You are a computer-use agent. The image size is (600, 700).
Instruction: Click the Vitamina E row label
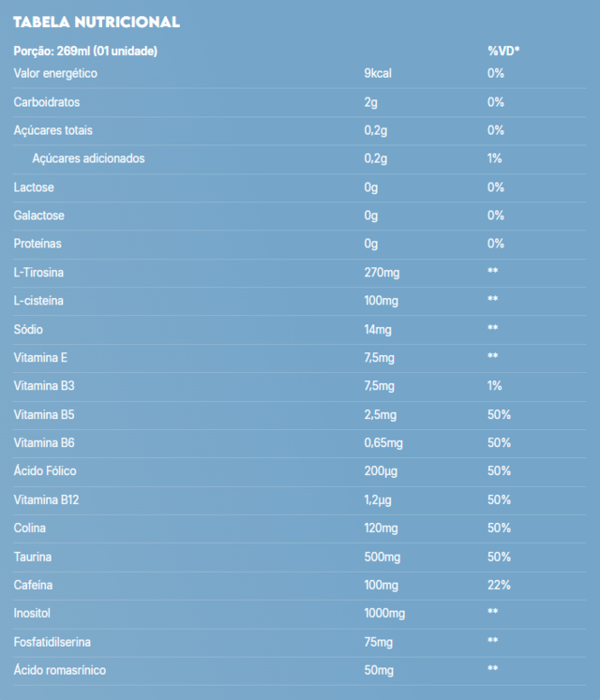tap(40, 358)
